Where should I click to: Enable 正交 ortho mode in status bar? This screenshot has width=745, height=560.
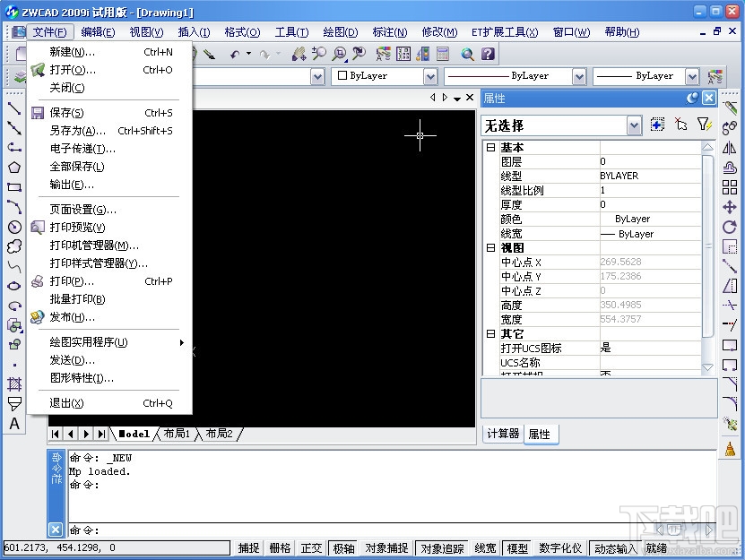pos(311,549)
